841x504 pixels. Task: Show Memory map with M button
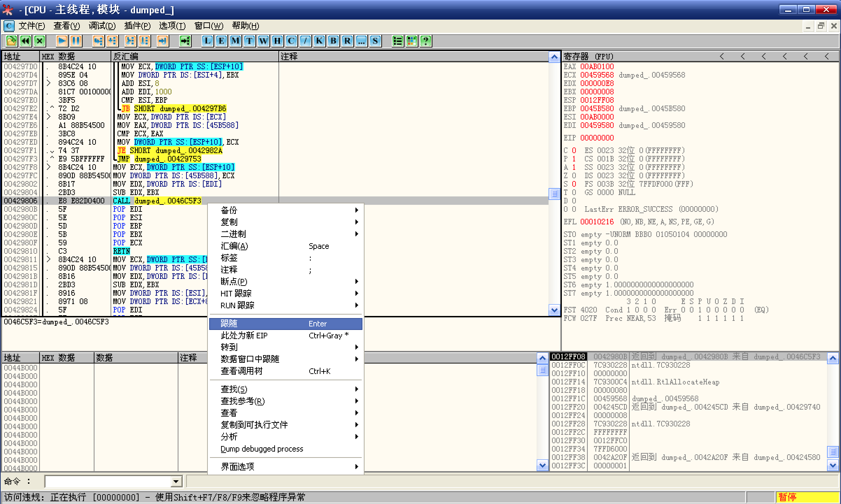point(235,41)
